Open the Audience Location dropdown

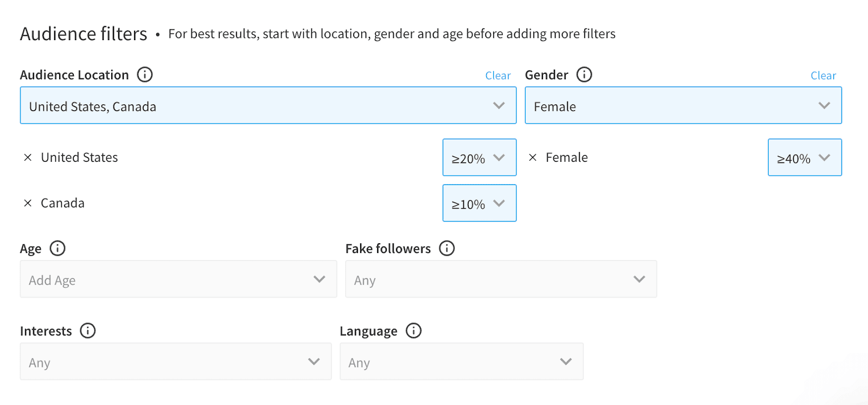click(268, 105)
